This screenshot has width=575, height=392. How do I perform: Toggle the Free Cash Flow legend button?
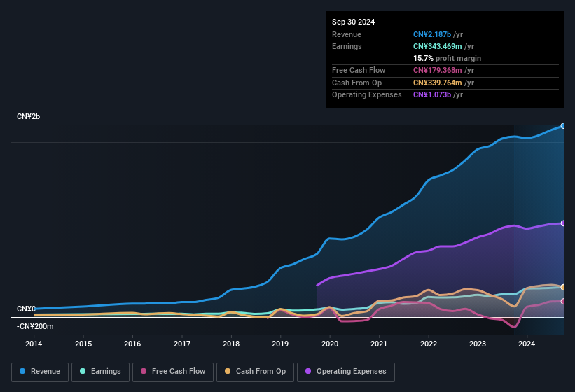(x=173, y=372)
